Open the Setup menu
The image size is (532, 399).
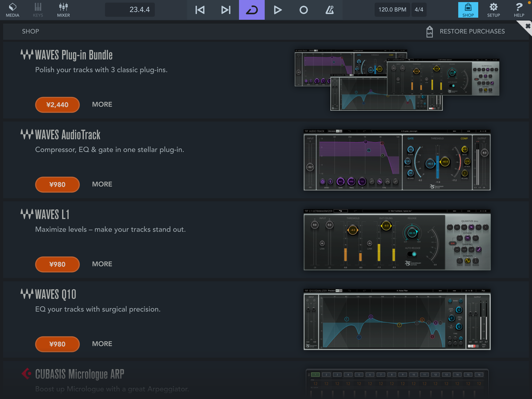click(x=494, y=10)
